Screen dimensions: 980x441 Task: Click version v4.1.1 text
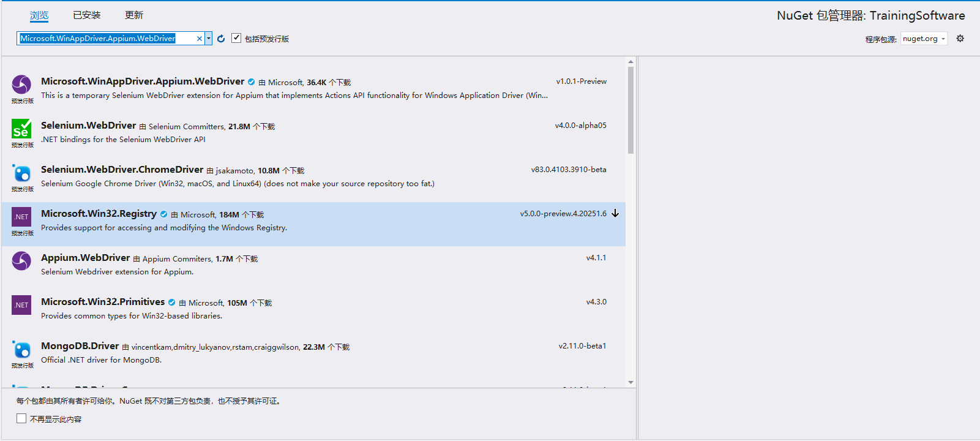pyautogui.click(x=596, y=258)
